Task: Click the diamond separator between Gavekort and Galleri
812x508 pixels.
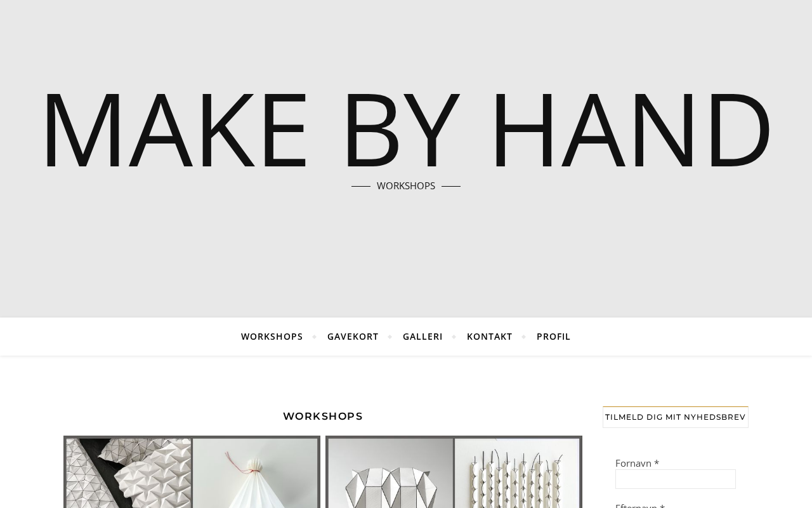Action: pyautogui.click(x=390, y=337)
